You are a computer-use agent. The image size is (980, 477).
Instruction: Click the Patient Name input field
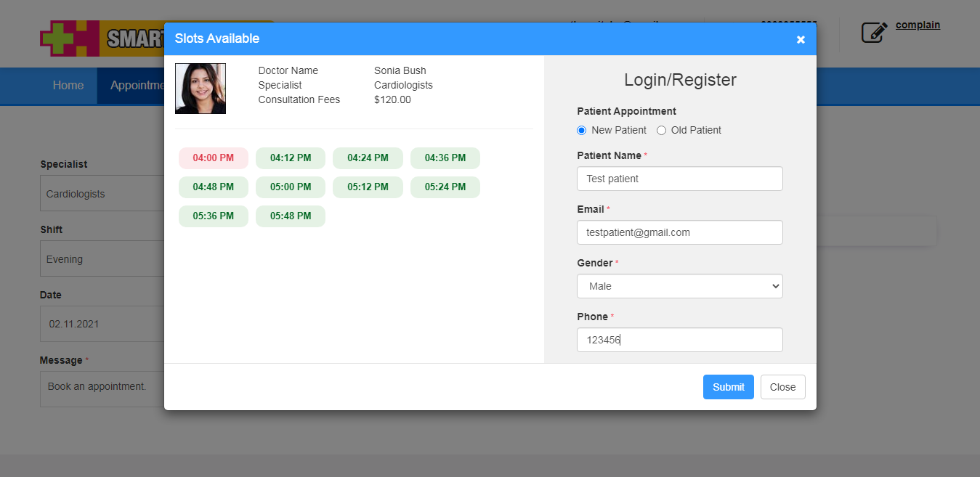[679, 179]
